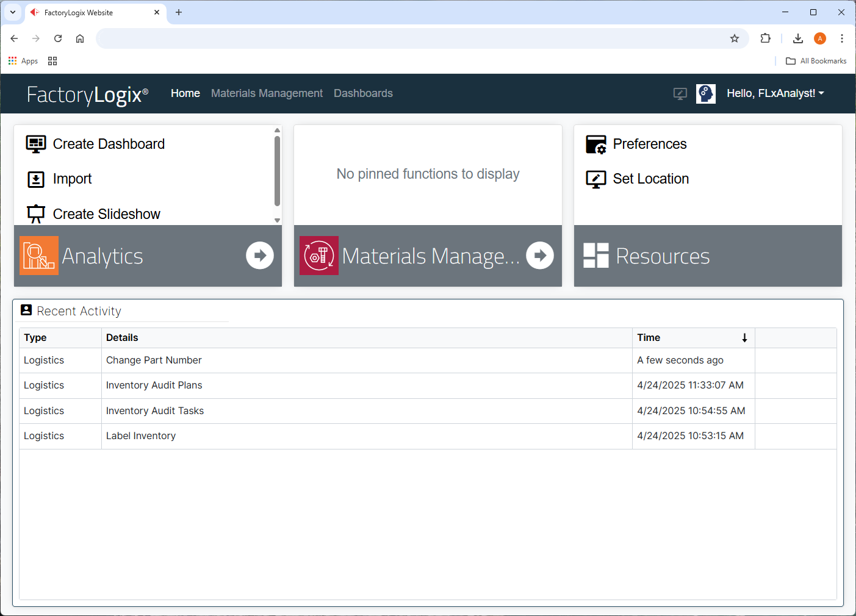Expand the Hello FLxAnalyst user menu
Image resolution: width=856 pixels, height=616 pixels.
pos(775,93)
